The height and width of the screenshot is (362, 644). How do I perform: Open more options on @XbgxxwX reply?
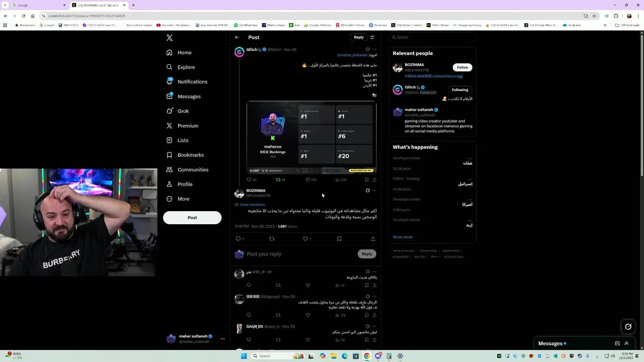[x=374, y=297]
